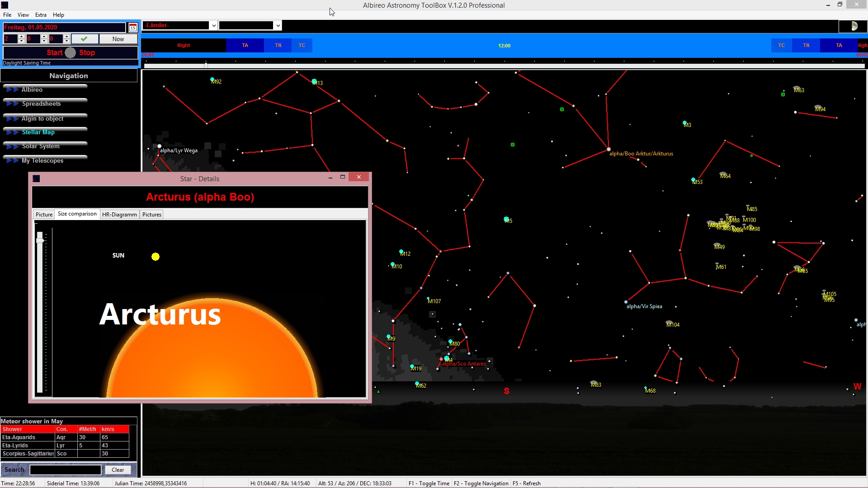Click the size comparison vertical slider
Viewport: 868px width, 488px height.
(40, 239)
